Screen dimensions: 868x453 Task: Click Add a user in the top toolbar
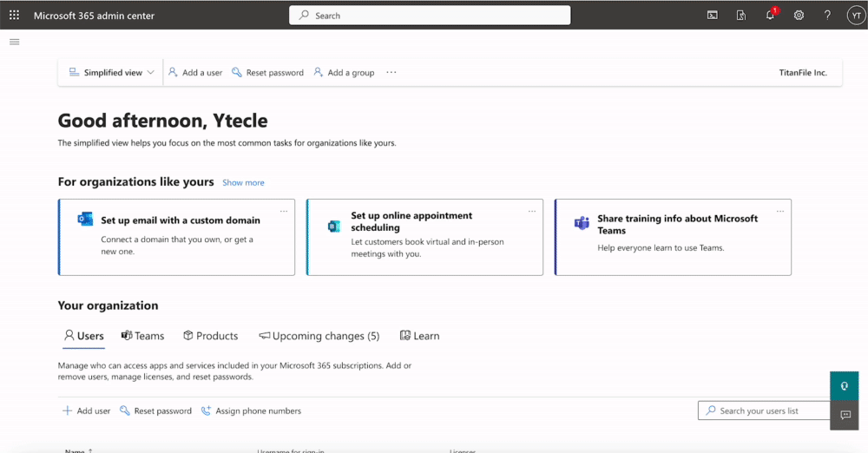[x=195, y=73]
